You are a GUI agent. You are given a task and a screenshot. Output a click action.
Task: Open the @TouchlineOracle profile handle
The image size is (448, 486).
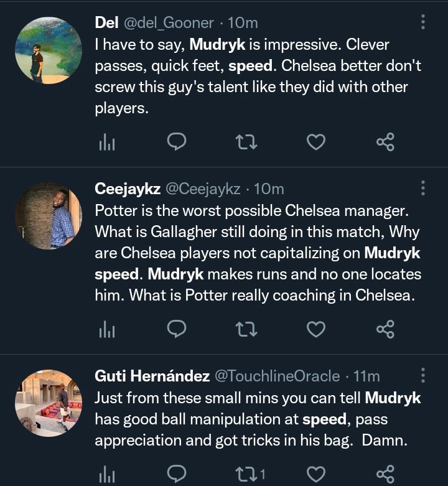[278, 376]
